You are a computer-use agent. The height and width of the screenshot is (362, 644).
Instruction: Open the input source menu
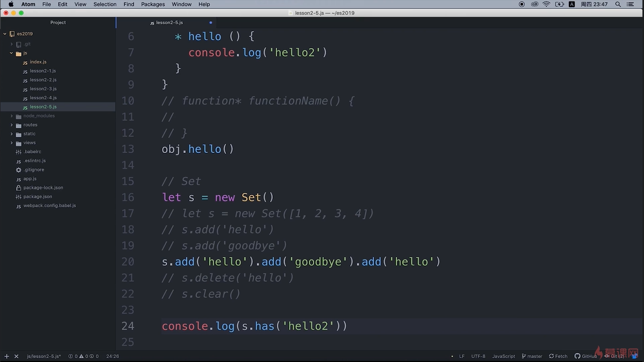click(572, 4)
